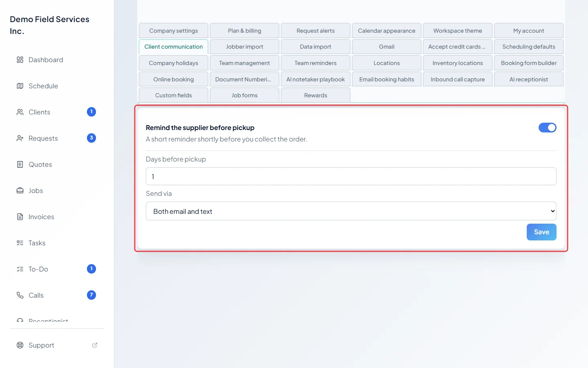Click the Calls badge showing 7
Viewport: 588px width, 368px height.
[x=91, y=295]
